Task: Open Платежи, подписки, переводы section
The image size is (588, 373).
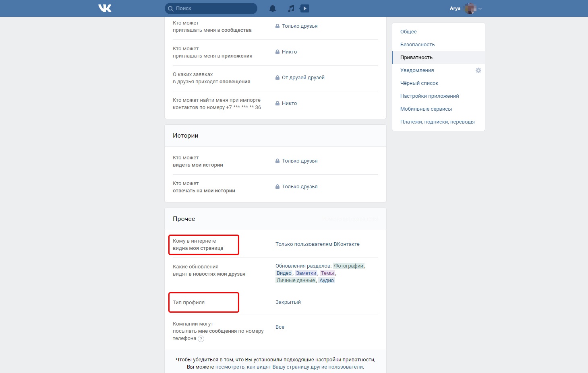Action: (439, 122)
